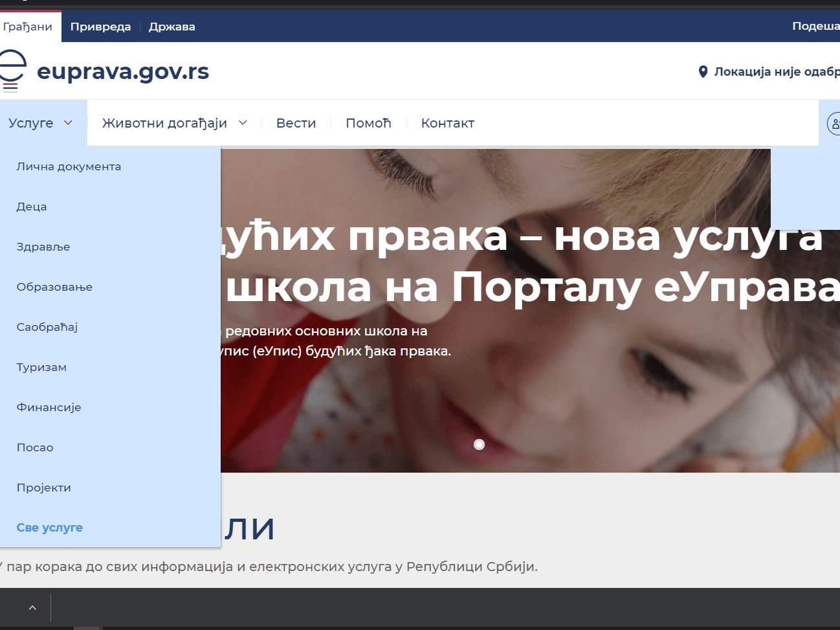The image size is (840, 630).
Task: Go to the Помоћ page
Action: [368, 123]
